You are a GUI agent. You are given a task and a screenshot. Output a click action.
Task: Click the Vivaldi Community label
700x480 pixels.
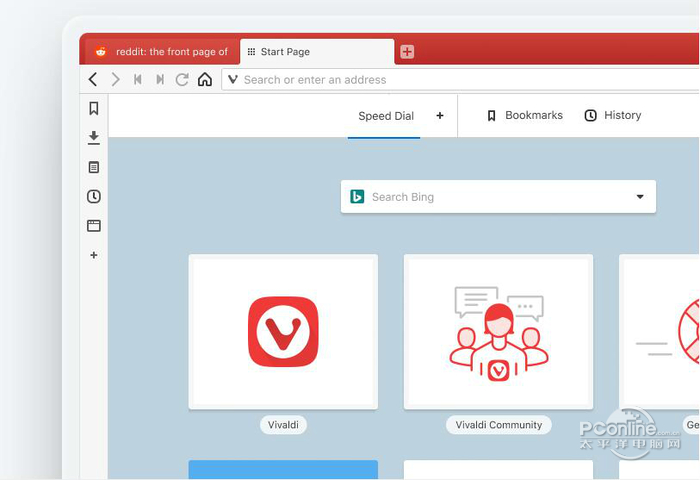click(x=499, y=425)
